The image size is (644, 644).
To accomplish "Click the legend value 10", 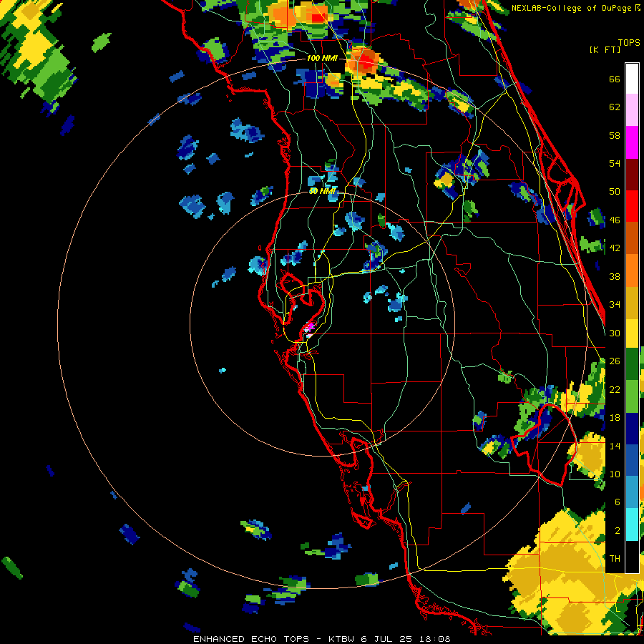I will point(615,474).
